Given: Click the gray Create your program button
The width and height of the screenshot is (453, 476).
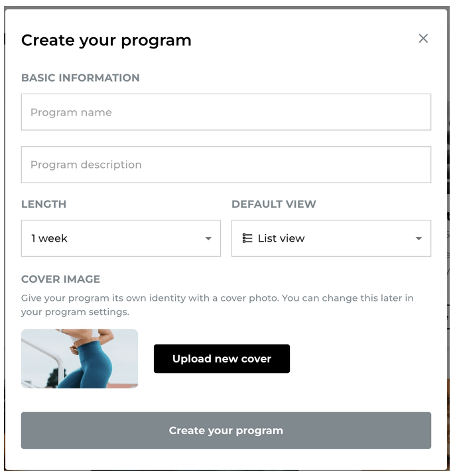Looking at the screenshot, I should 226,430.
